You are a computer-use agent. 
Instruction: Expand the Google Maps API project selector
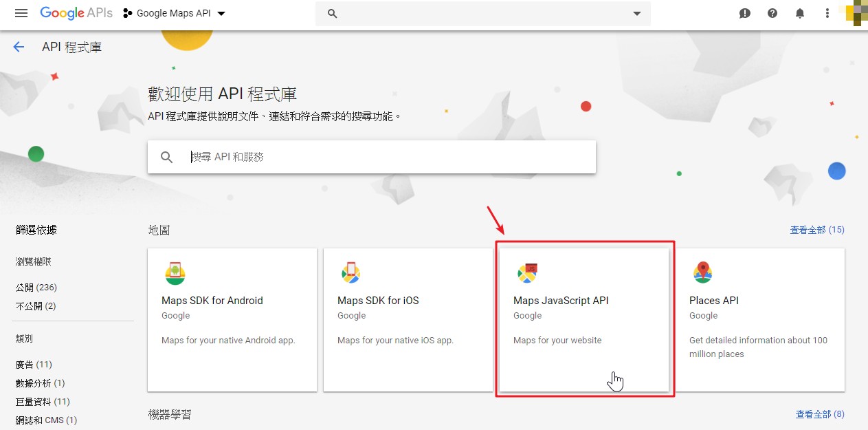click(x=174, y=14)
